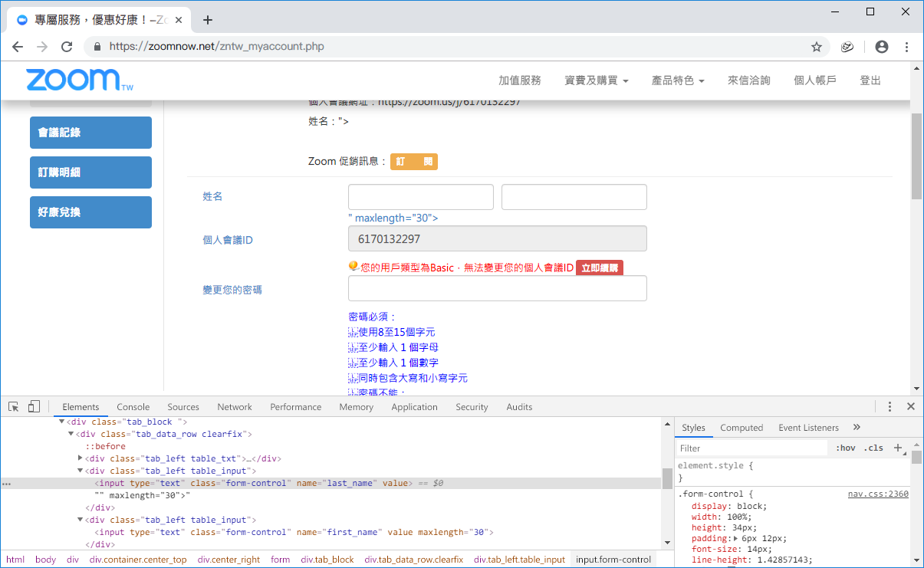Open the 會議記錄 sidebar button
Screen dimensions: 924x568
[90, 133]
